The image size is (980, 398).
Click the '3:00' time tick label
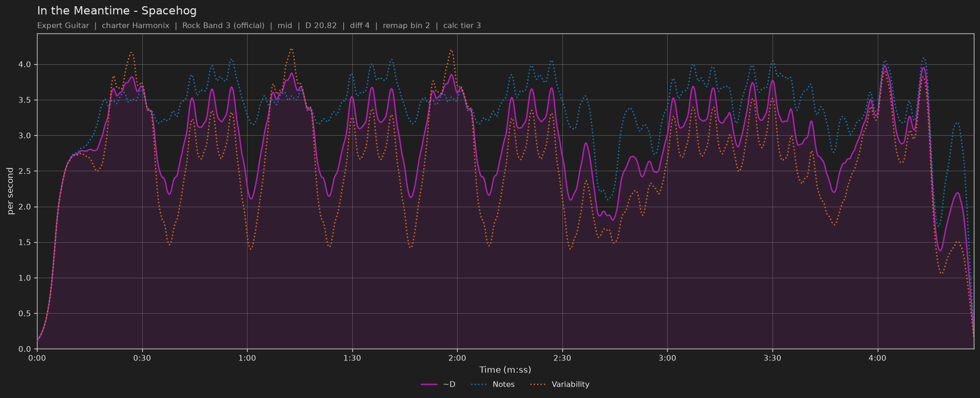coord(667,358)
